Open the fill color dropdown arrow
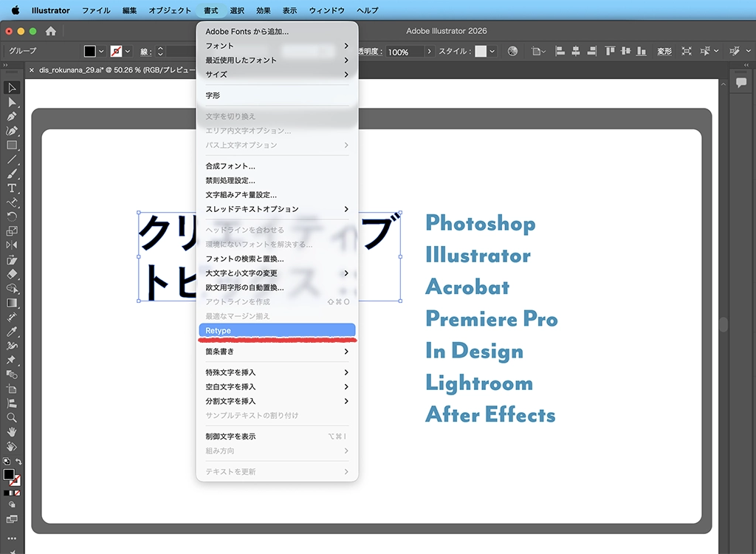The image size is (756, 554). click(x=101, y=52)
